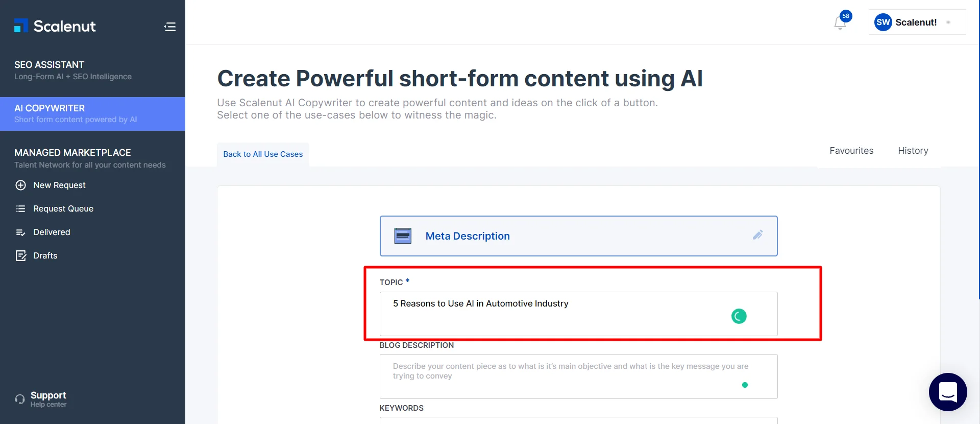Screen dimensions: 980x424
Task: Switch to the History tab
Action: pyautogui.click(x=913, y=151)
